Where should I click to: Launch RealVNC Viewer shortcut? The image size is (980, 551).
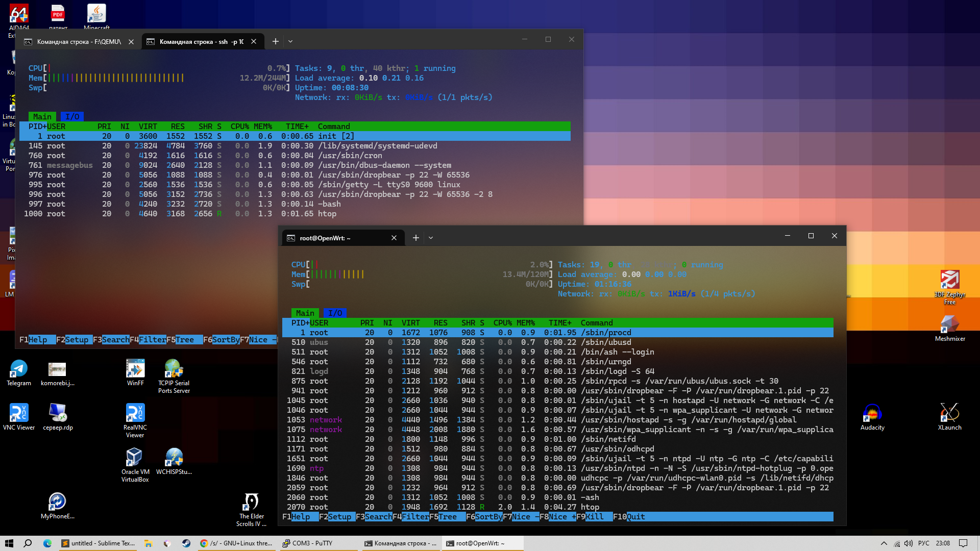coord(135,421)
